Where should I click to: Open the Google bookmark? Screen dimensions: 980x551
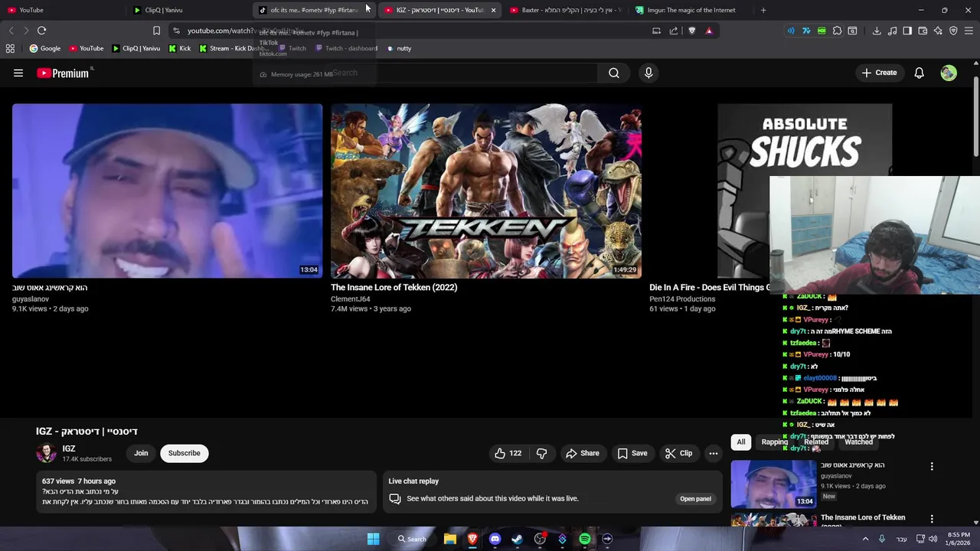click(x=45, y=48)
